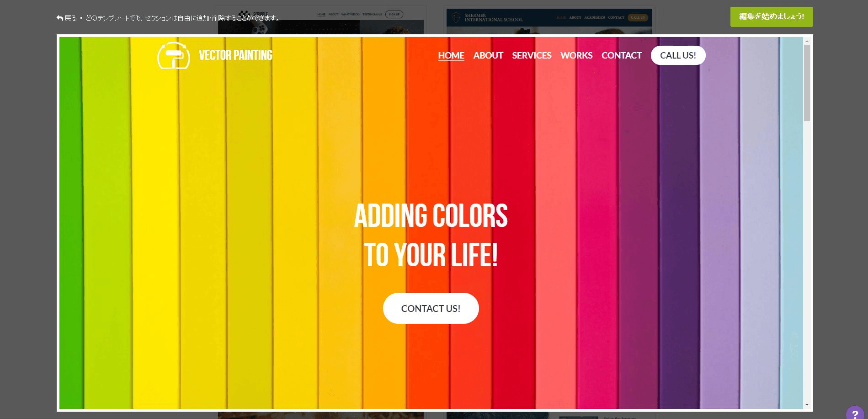The image size is (868, 419).
Task: Click the preview scrollbar down arrow
Action: click(807, 405)
